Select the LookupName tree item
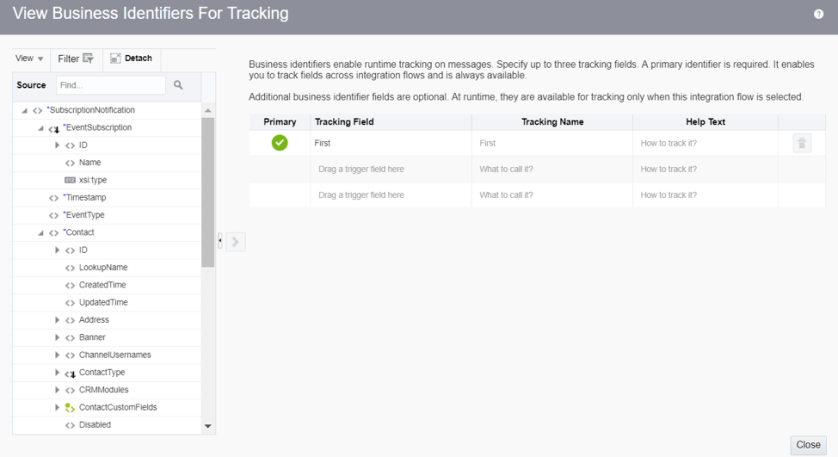Screen dimensions: 838x457 [x=103, y=268]
